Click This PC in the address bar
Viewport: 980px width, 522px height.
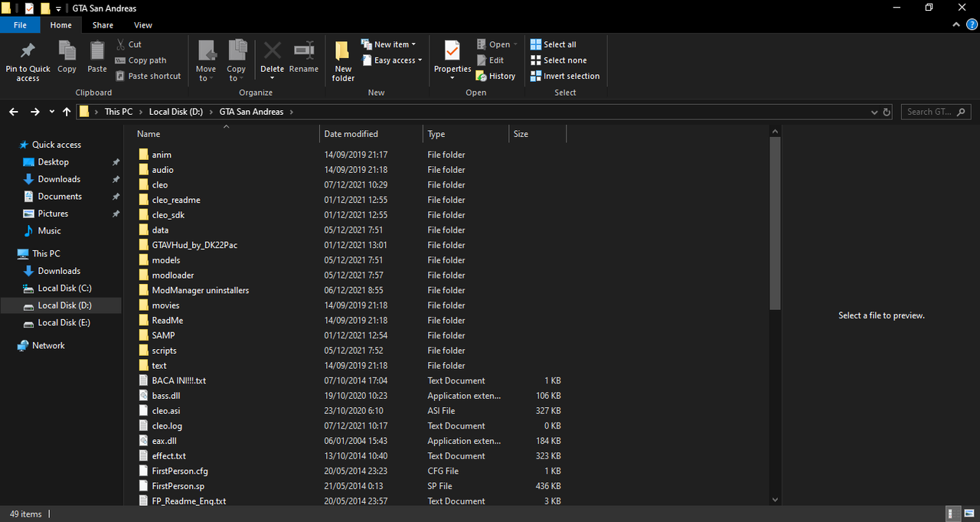pos(118,112)
